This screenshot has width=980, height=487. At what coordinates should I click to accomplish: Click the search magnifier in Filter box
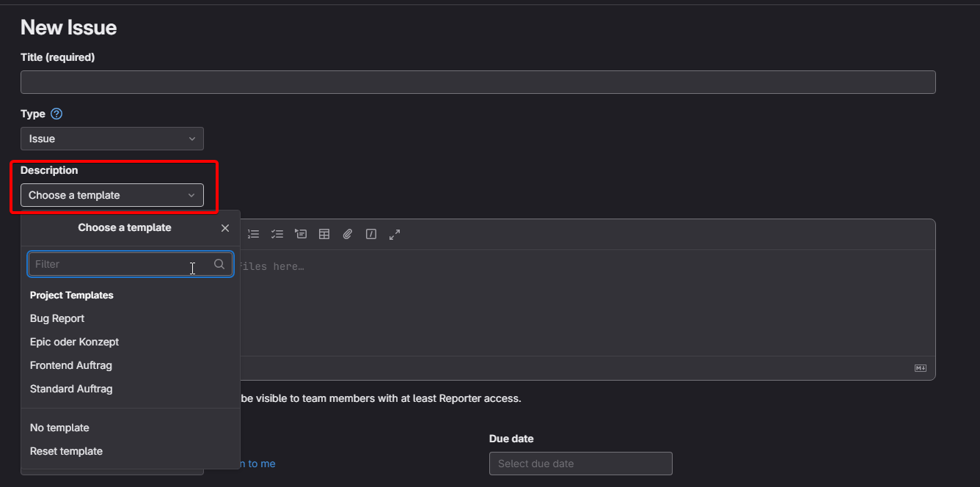tap(219, 264)
